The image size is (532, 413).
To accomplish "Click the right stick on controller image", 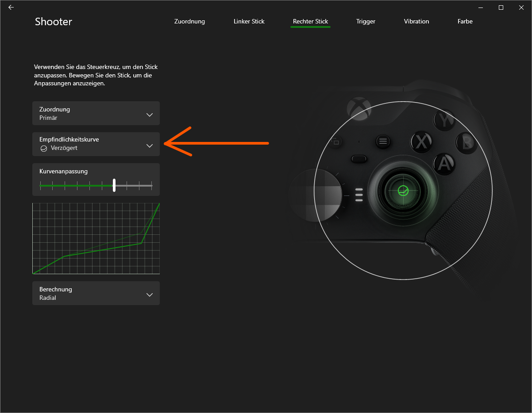I will (402, 191).
